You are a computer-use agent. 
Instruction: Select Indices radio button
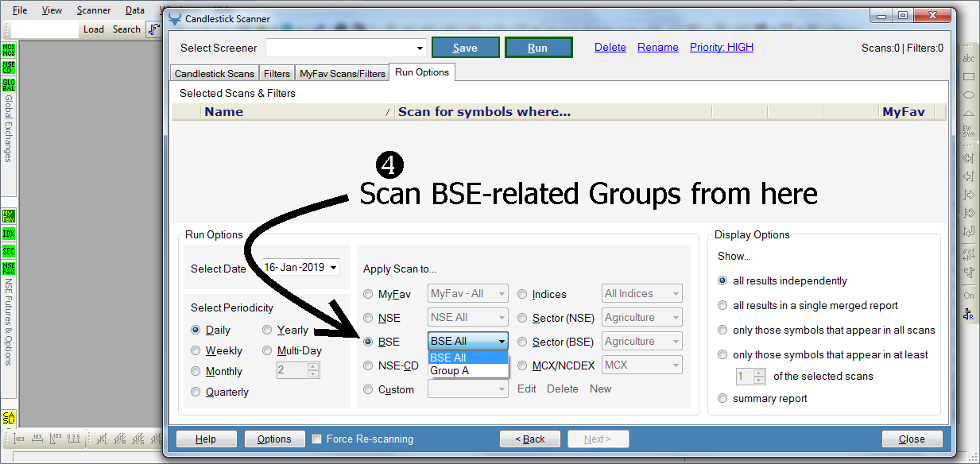point(522,294)
